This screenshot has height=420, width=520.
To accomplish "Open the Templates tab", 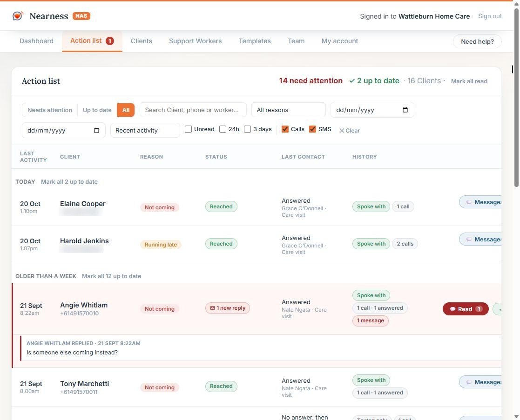I will [255, 41].
